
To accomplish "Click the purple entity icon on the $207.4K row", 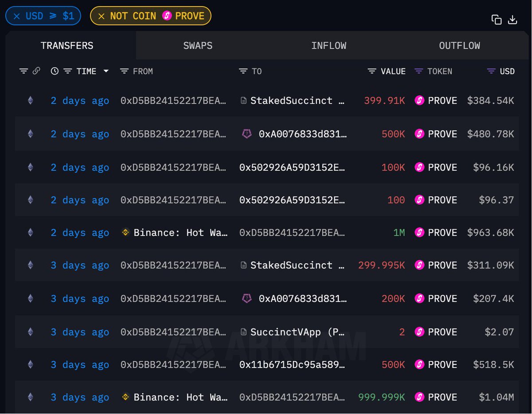I will tap(247, 298).
